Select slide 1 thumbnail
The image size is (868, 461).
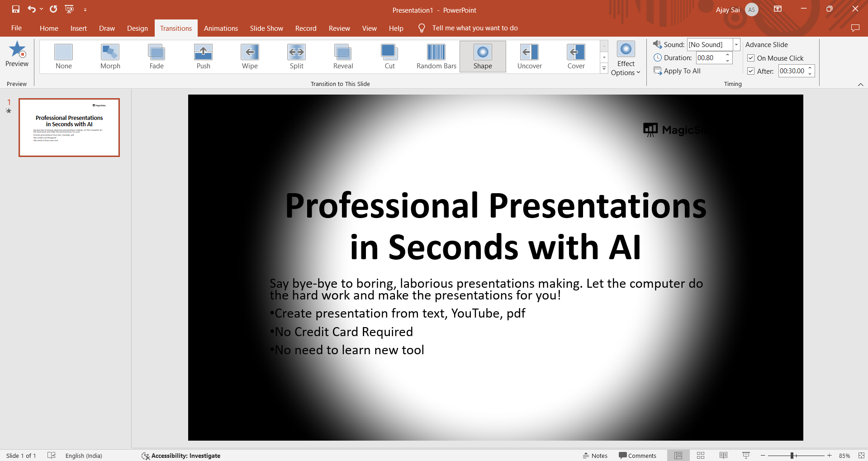pyautogui.click(x=69, y=128)
